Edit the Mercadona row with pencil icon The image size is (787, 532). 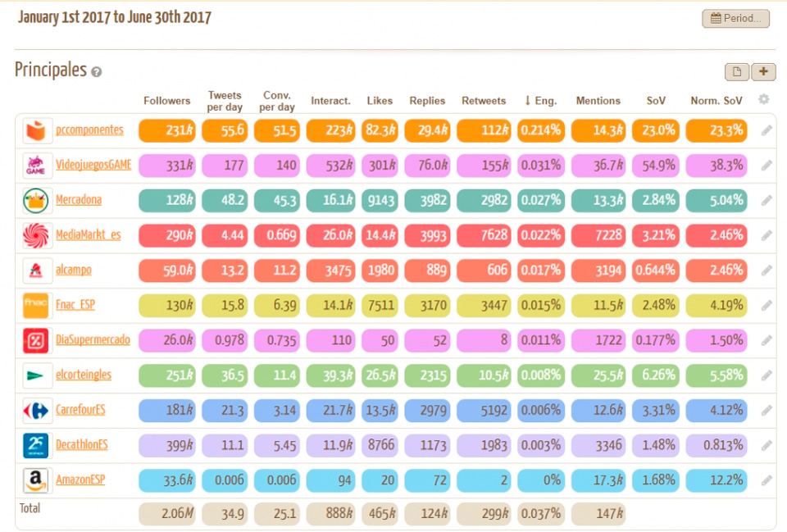tap(767, 200)
